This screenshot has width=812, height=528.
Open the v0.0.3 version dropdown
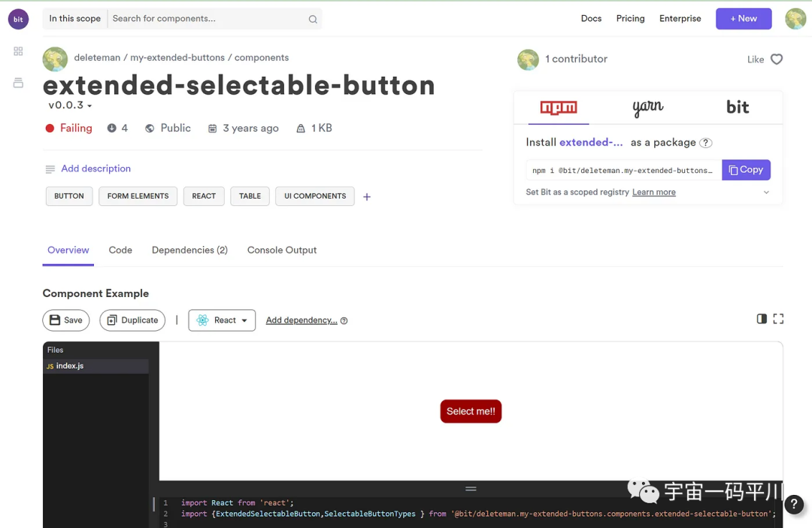(70, 105)
